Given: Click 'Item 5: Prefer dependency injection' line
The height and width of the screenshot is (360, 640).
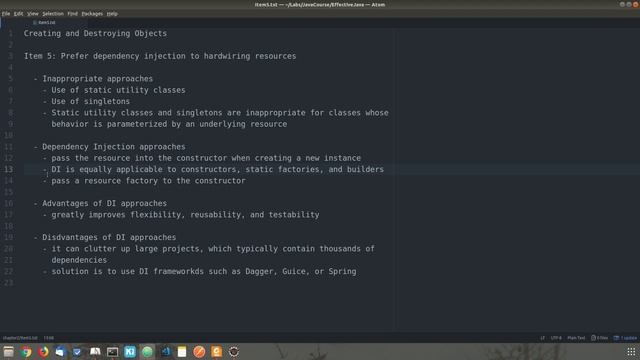Looking at the screenshot, I should pos(160,56).
